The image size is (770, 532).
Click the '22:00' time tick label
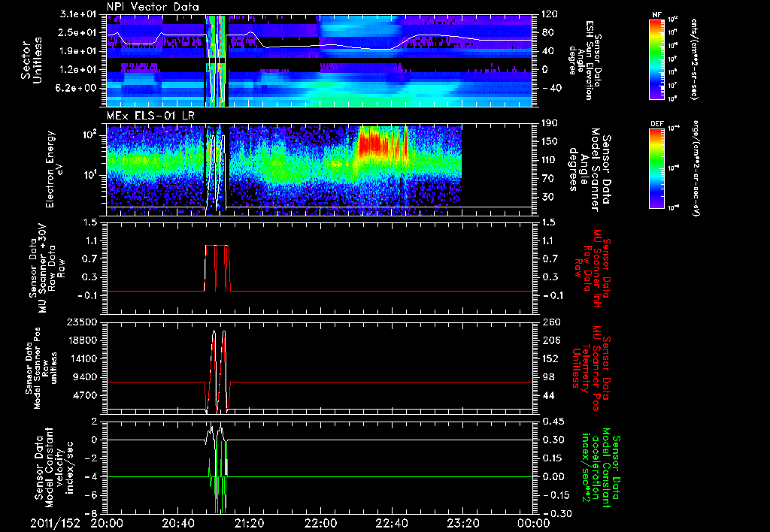320,524
